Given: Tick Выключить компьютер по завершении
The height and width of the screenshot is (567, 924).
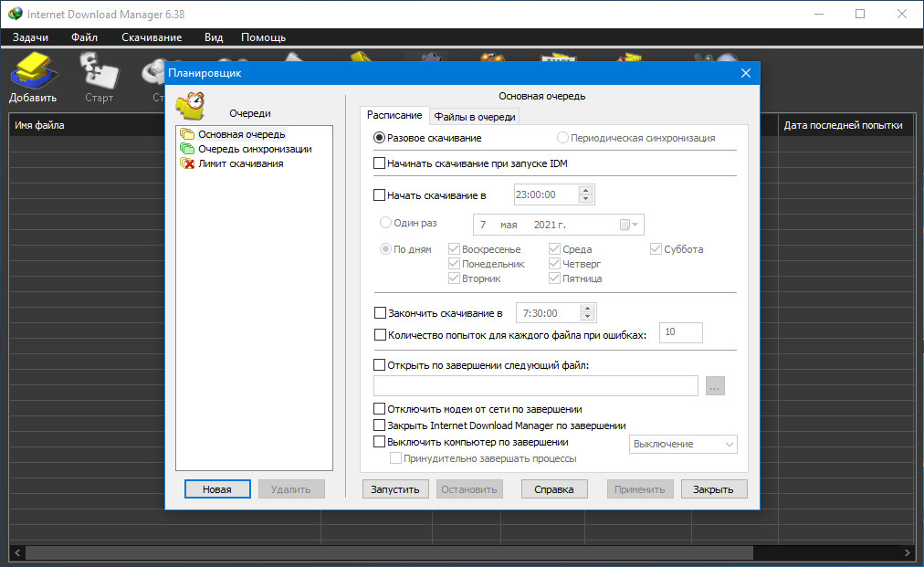Looking at the screenshot, I should (x=380, y=442).
